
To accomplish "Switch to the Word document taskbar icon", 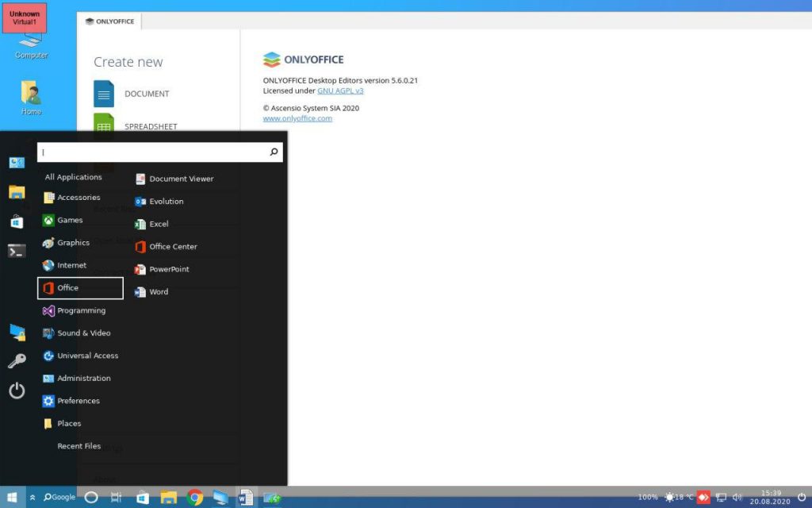I will coord(246,498).
